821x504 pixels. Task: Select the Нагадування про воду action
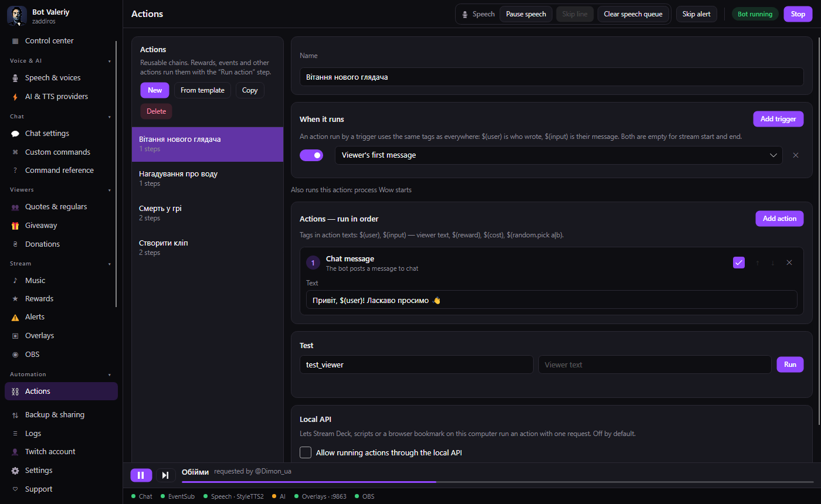click(x=208, y=178)
